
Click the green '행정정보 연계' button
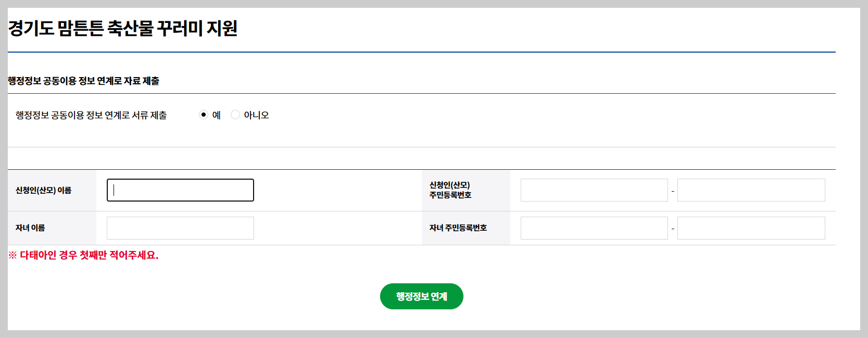pos(421,296)
